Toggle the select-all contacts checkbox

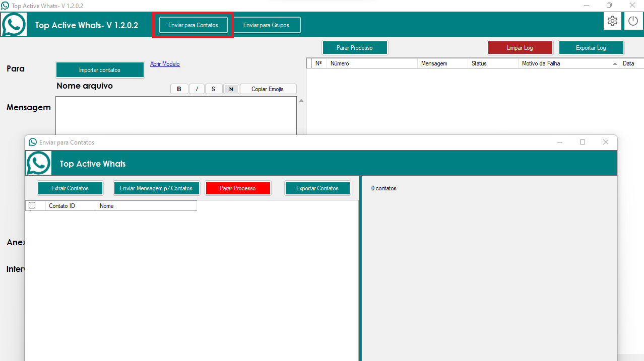pyautogui.click(x=32, y=205)
